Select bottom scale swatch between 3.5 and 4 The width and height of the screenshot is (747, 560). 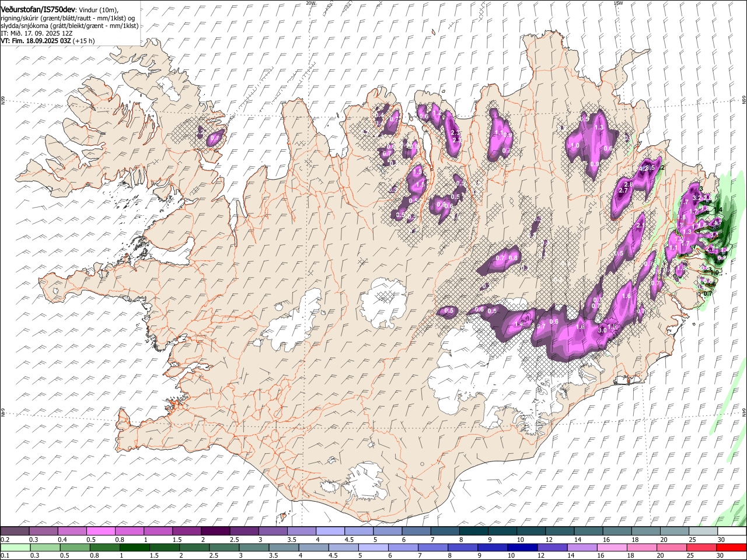tap(284, 547)
